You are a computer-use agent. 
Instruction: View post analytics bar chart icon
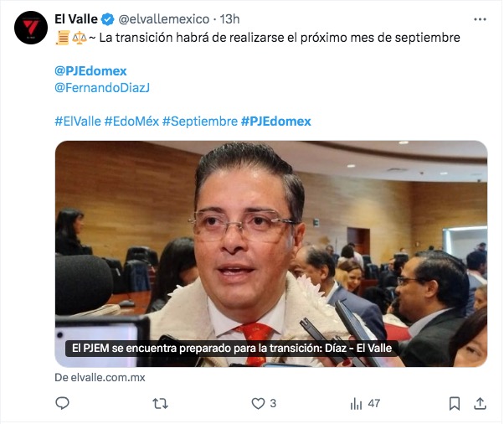[356, 403]
